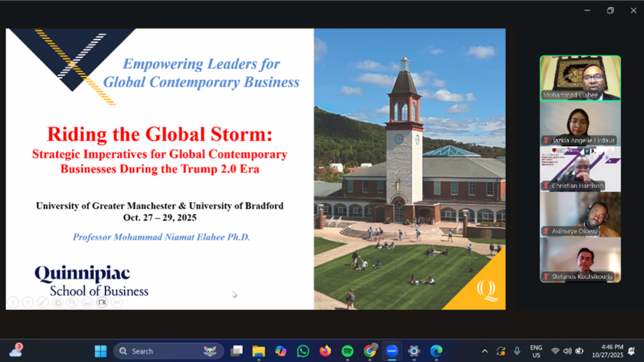Launch Firefox from the taskbar
The image size is (644, 362).
[x=325, y=351]
